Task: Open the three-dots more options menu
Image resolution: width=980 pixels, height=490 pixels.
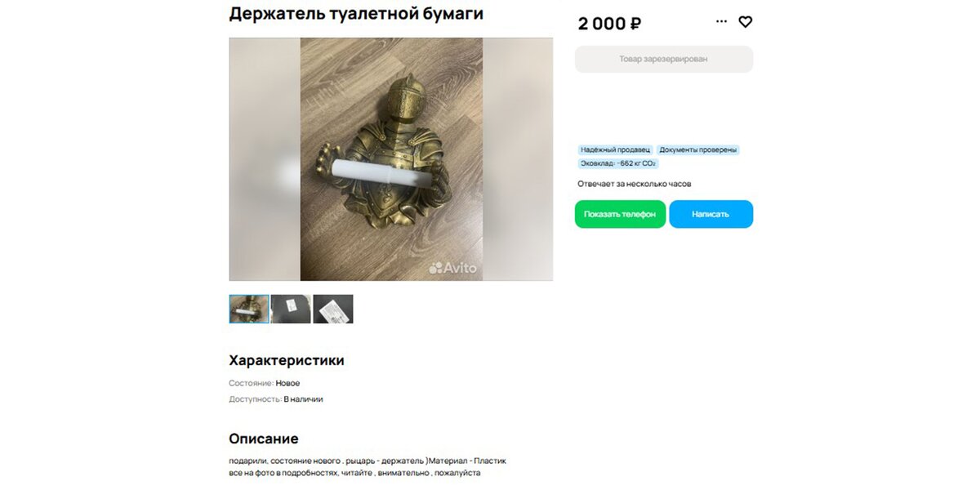Action: pos(721,21)
